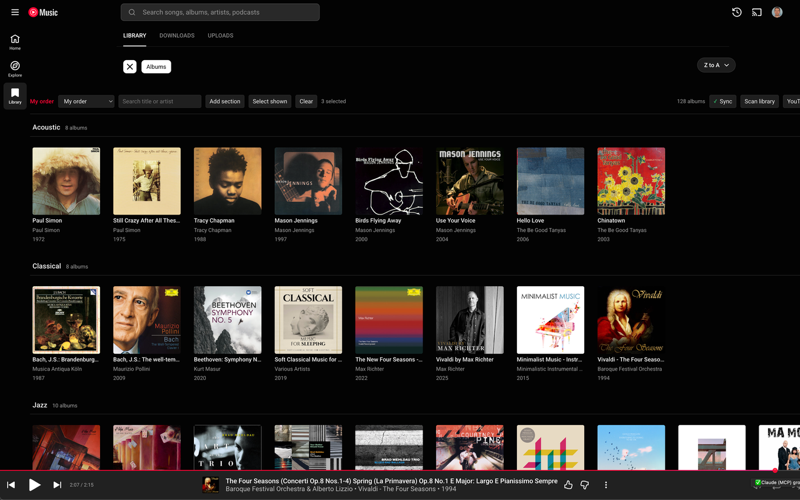Seek on the playback progress bar
The height and width of the screenshot is (500, 800).
(x=400, y=470)
